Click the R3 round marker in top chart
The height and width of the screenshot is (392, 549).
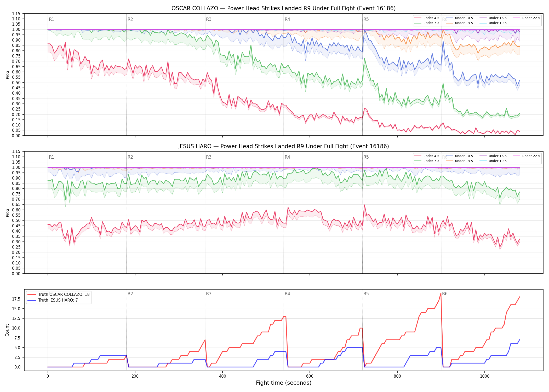coord(209,19)
